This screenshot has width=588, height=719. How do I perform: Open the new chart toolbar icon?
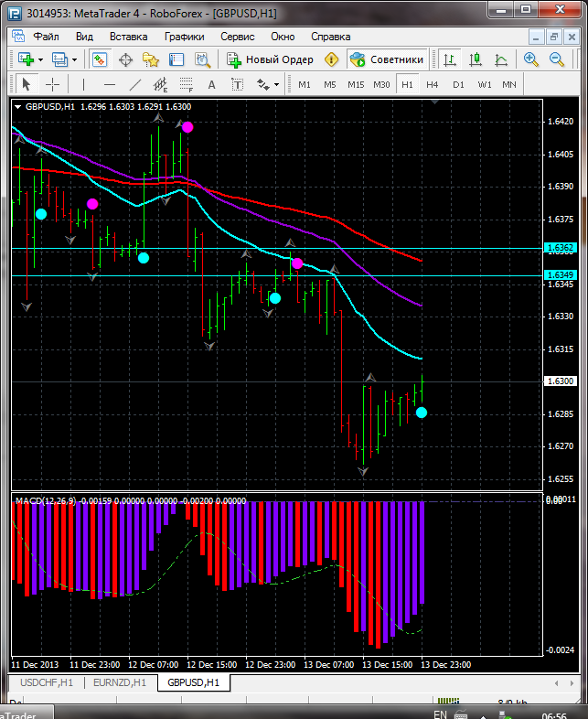(27, 59)
